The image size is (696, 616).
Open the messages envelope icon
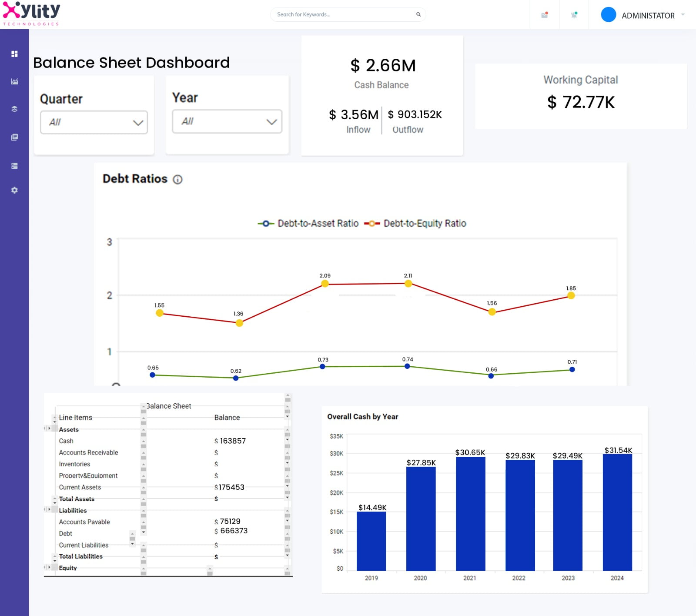[545, 15]
